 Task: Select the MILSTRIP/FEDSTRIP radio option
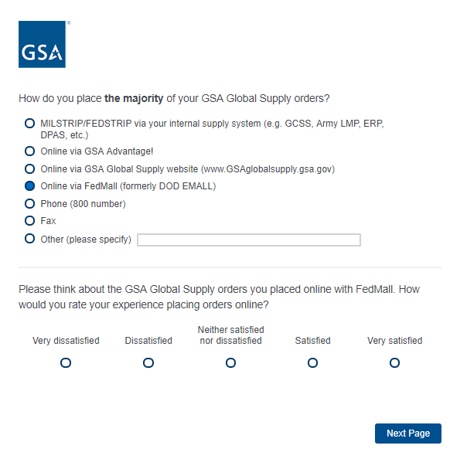tap(30, 123)
